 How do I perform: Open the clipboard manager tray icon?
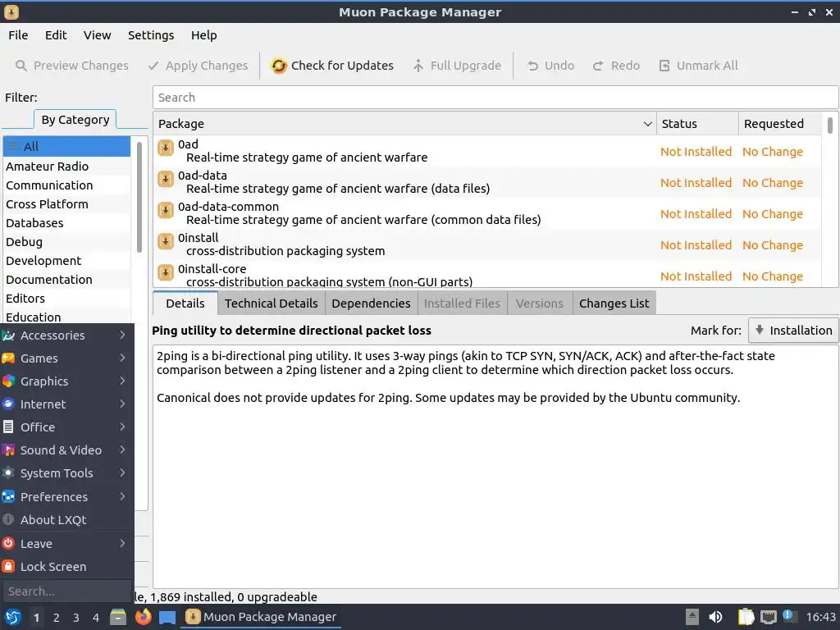(x=746, y=617)
